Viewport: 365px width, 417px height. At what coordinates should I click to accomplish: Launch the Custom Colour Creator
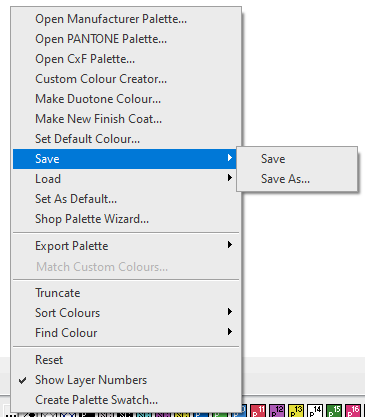click(x=126, y=79)
